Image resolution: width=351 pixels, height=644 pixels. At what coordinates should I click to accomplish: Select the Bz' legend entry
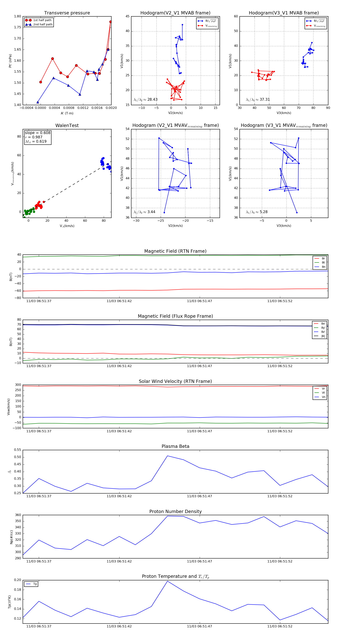320,332
